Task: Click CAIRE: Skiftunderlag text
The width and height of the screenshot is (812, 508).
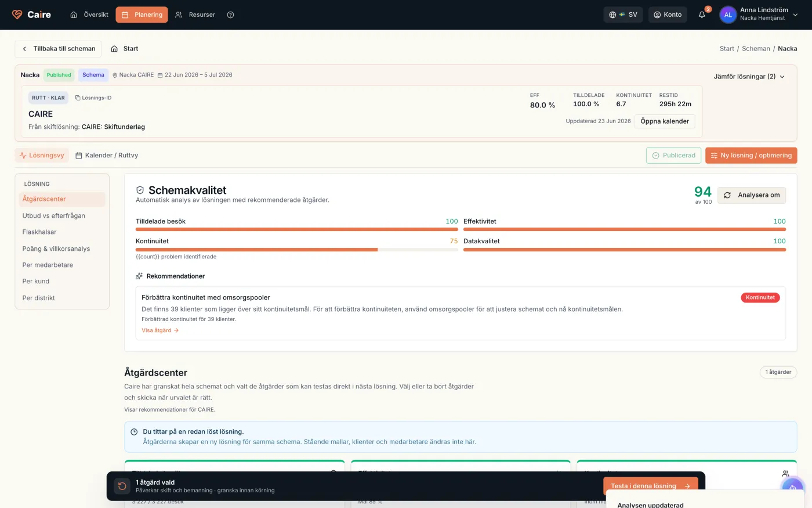Action: pyautogui.click(x=113, y=127)
